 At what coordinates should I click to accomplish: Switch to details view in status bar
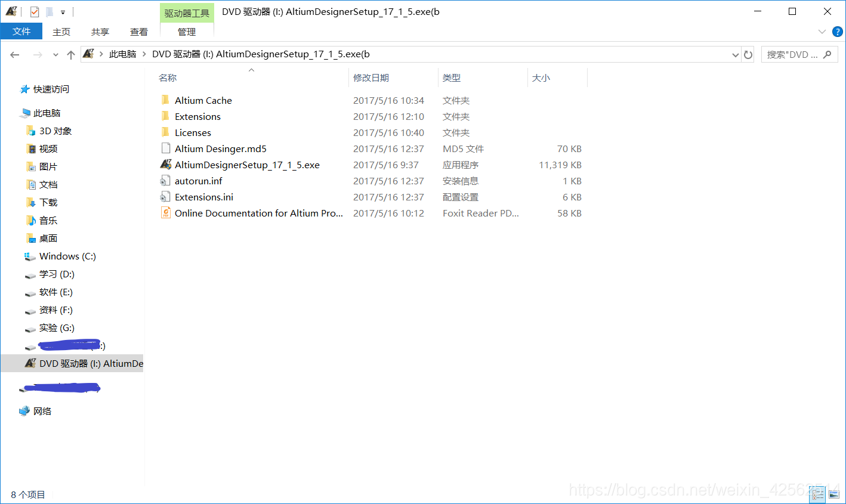click(818, 494)
